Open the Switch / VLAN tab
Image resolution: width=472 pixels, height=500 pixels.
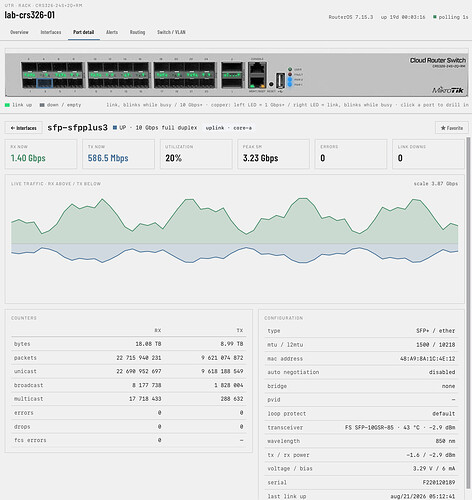tap(171, 32)
